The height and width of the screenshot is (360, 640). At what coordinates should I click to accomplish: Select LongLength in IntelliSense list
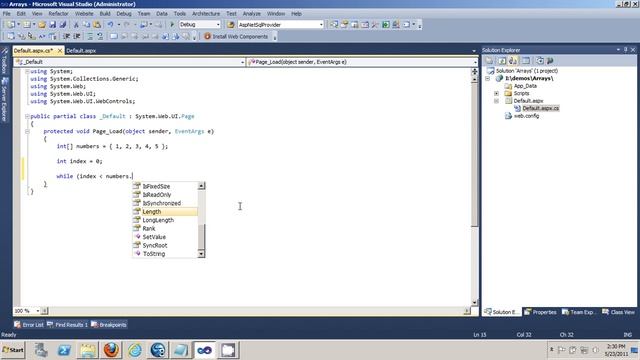click(x=165, y=220)
